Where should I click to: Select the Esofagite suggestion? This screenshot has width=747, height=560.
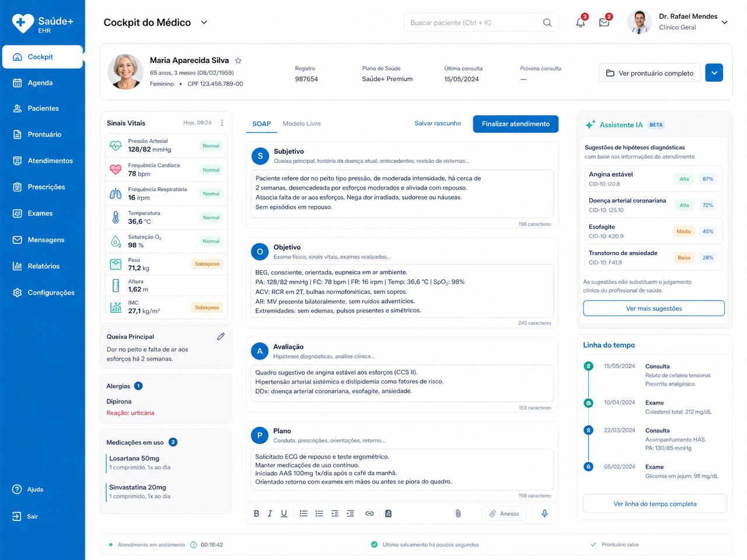pyautogui.click(x=654, y=231)
